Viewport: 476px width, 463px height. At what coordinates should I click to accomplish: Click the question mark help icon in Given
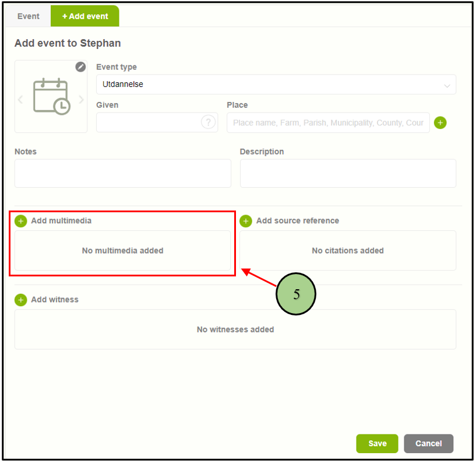208,122
